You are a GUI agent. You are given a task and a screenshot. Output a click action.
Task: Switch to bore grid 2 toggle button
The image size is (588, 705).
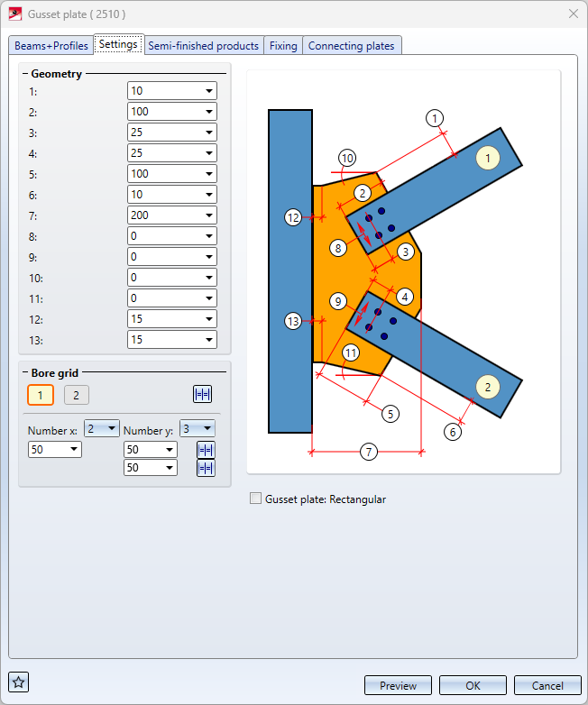click(x=77, y=395)
